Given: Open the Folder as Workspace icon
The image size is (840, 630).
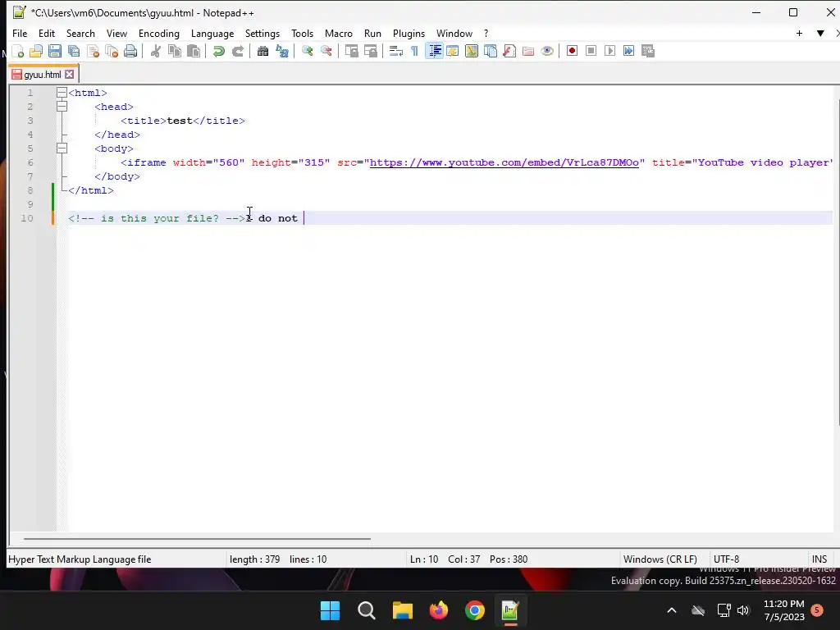Looking at the screenshot, I should tap(528, 51).
